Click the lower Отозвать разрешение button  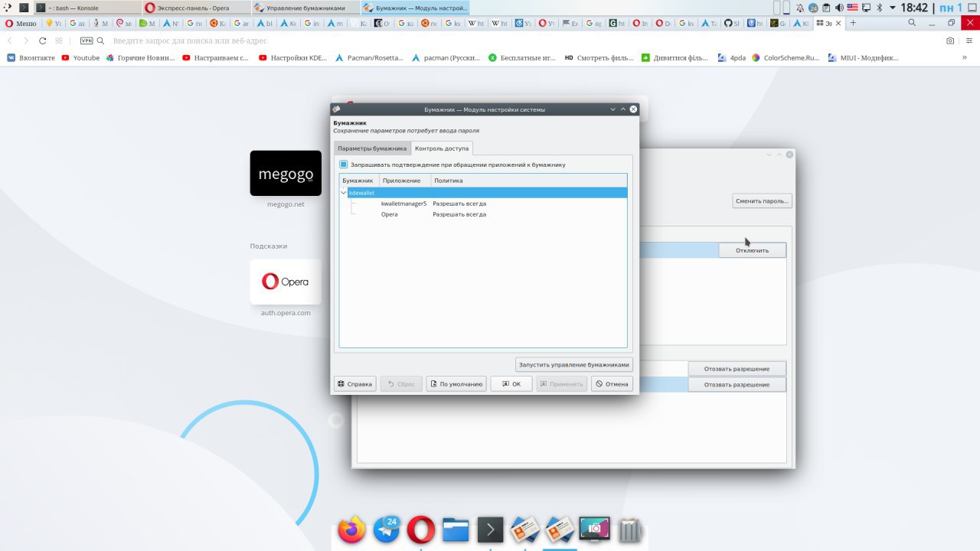click(737, 384)
